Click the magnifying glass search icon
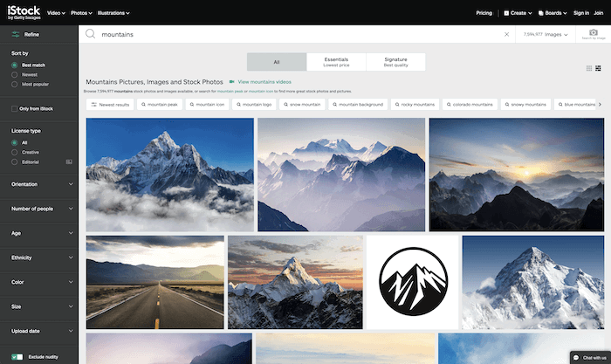 click(90, 34)
